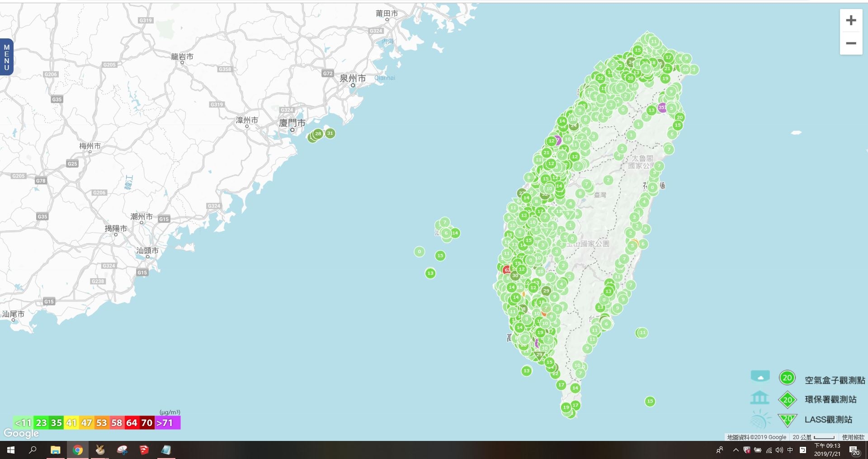Open the red SketchUp taskbar icon
Viewport: 868px width, 459px height.
click(144, 450)
